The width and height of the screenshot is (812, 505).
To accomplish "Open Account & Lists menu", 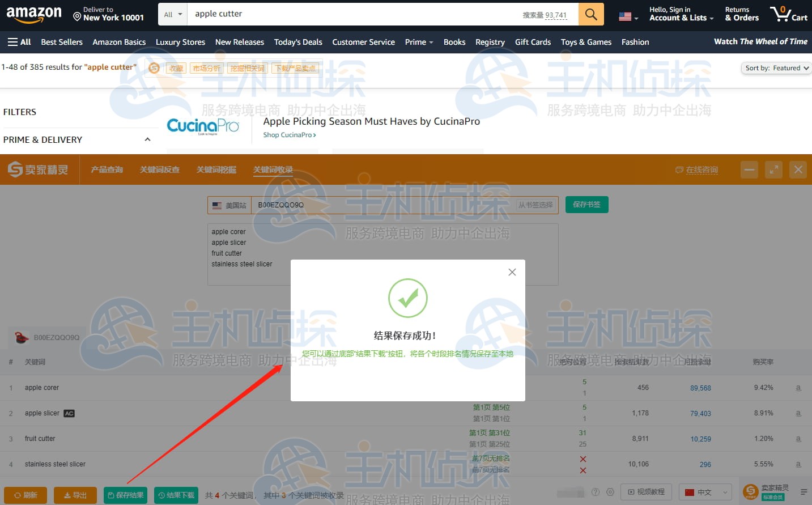I will tap(682, 14).
